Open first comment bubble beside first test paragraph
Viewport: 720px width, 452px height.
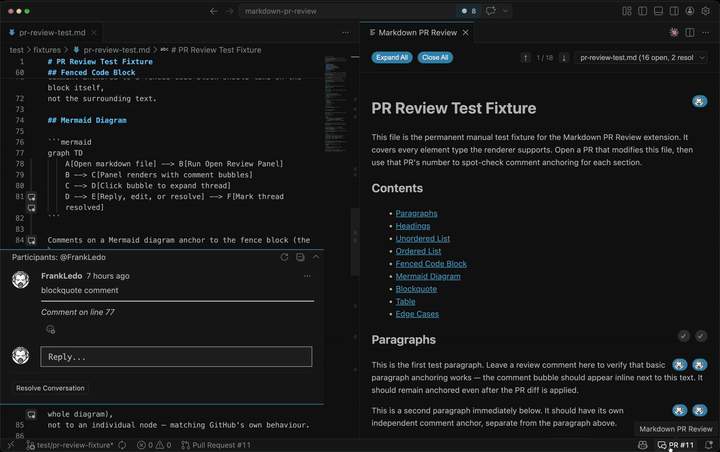(680, 365)
